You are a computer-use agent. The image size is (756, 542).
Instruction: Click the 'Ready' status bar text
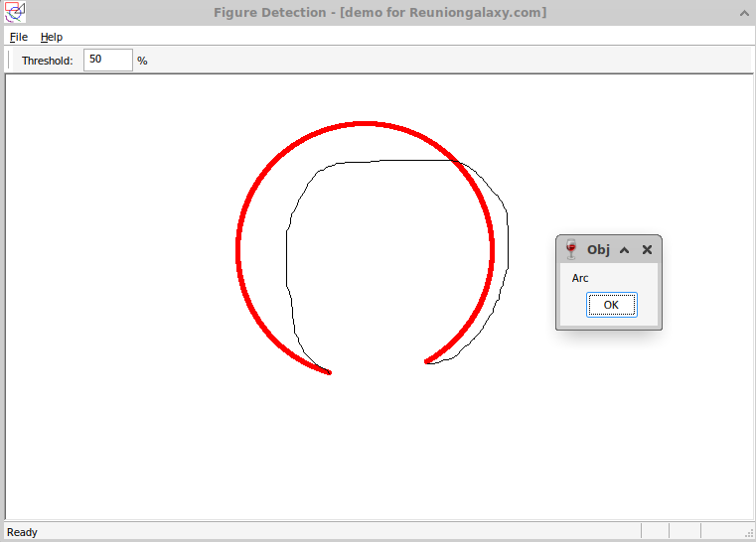click(22, 532)
